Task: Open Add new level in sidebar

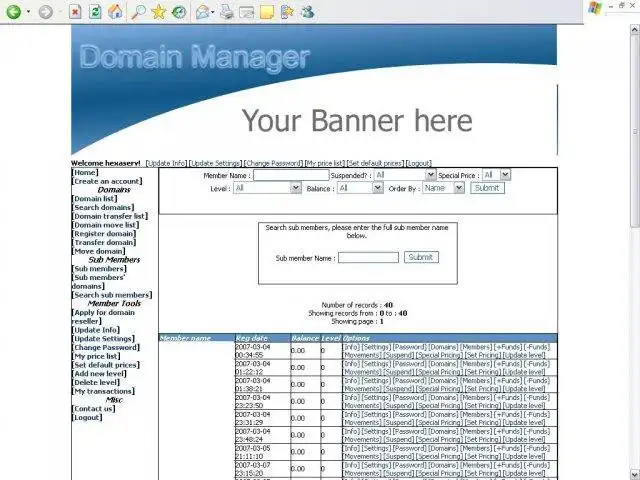Action: 99,374
